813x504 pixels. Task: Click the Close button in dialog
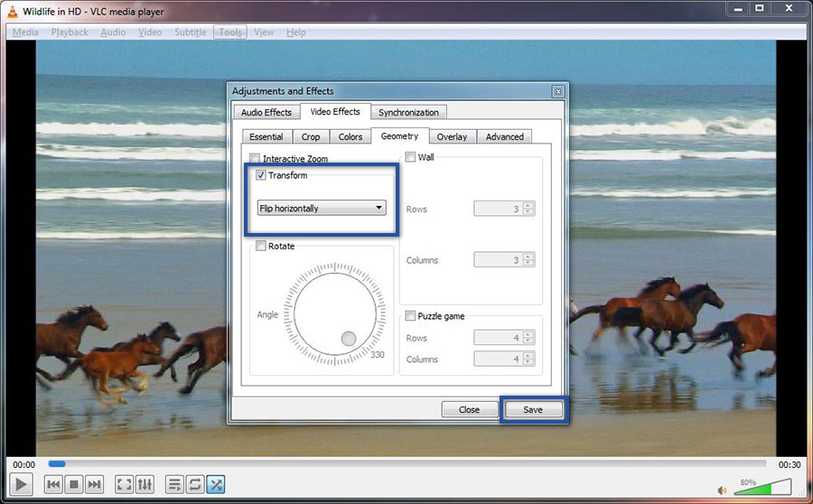tap(469, 409)
